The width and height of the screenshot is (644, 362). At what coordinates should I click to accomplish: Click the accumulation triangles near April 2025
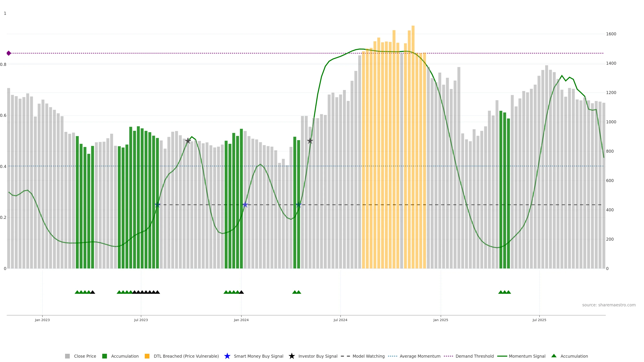tap(504, 292)
